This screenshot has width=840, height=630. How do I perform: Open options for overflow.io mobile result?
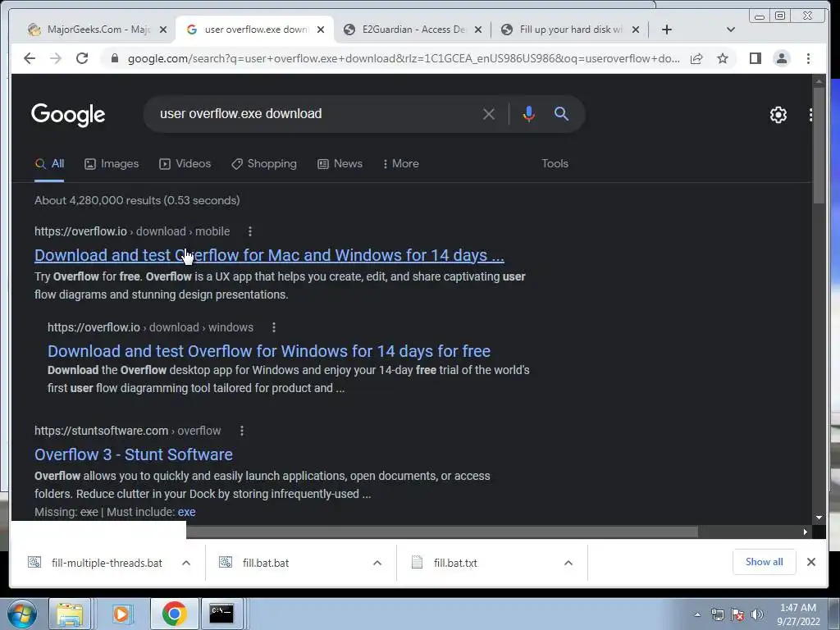(250, 231)
